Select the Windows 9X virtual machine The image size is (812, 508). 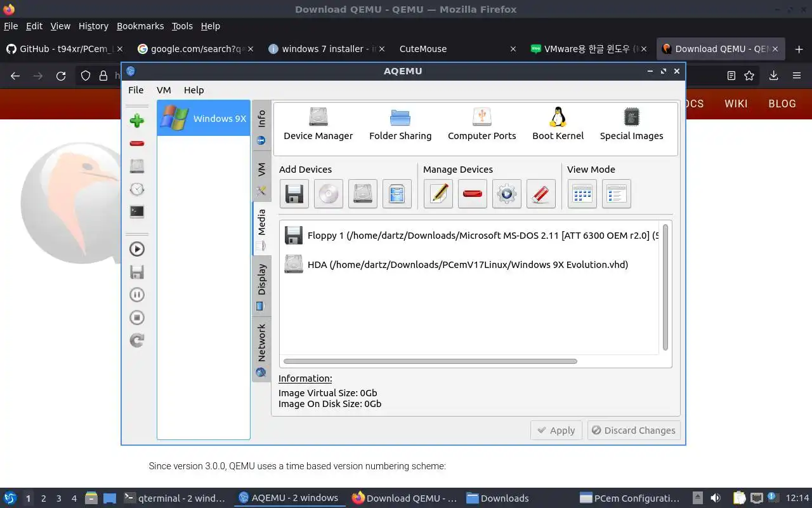pyautogui.click(x=204, y=118)
